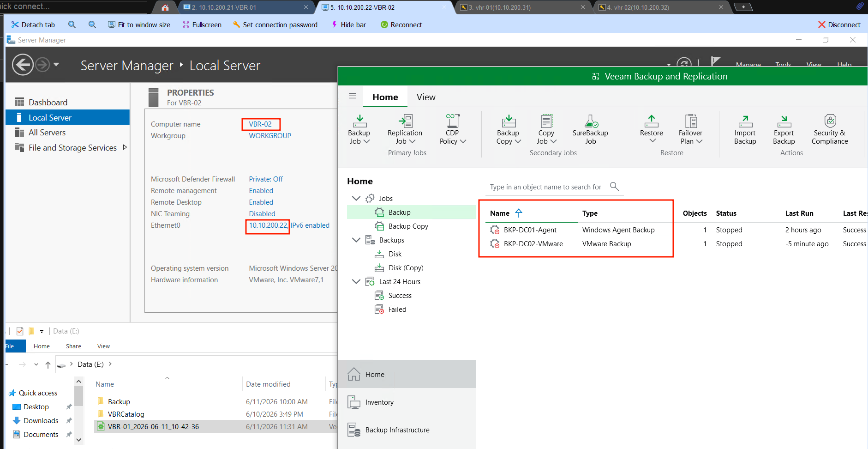The width and height of the screenshot is (868, 449).
Task: Open the Backup Job dropdown arrow
Action: [367, 141]
